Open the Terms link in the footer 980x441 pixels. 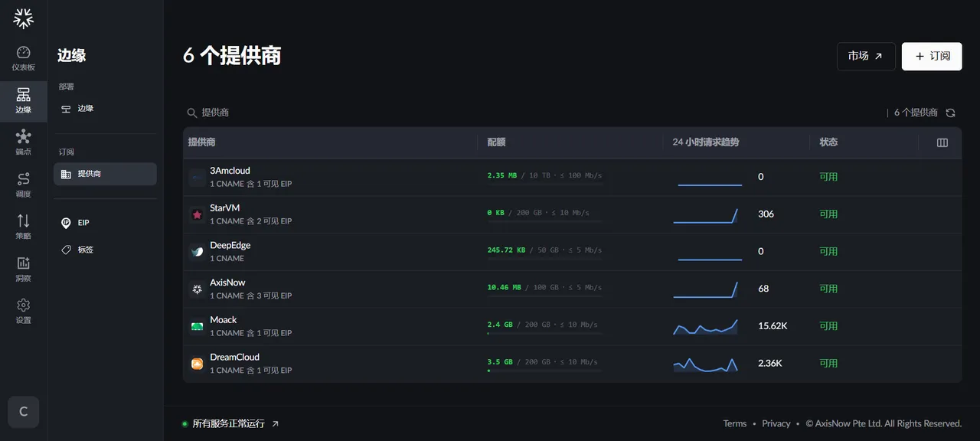click(x=735, y=423)
